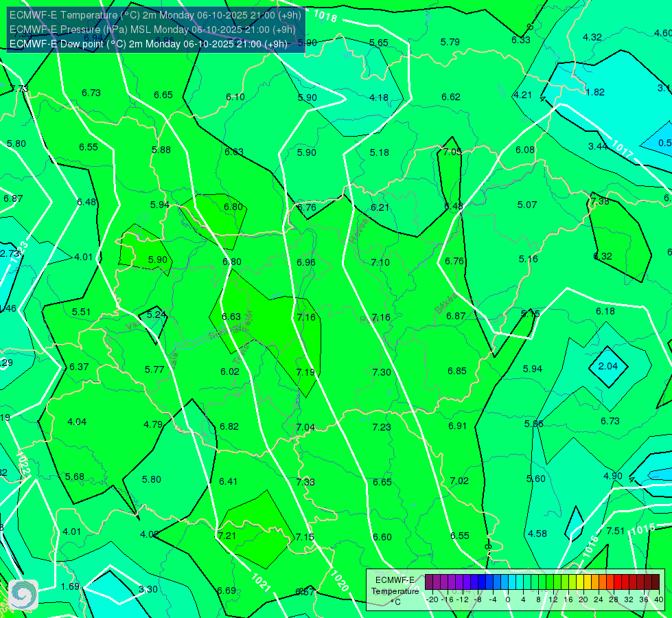
Task: Click the 5.88 temperature value
Action: [161, 150]
